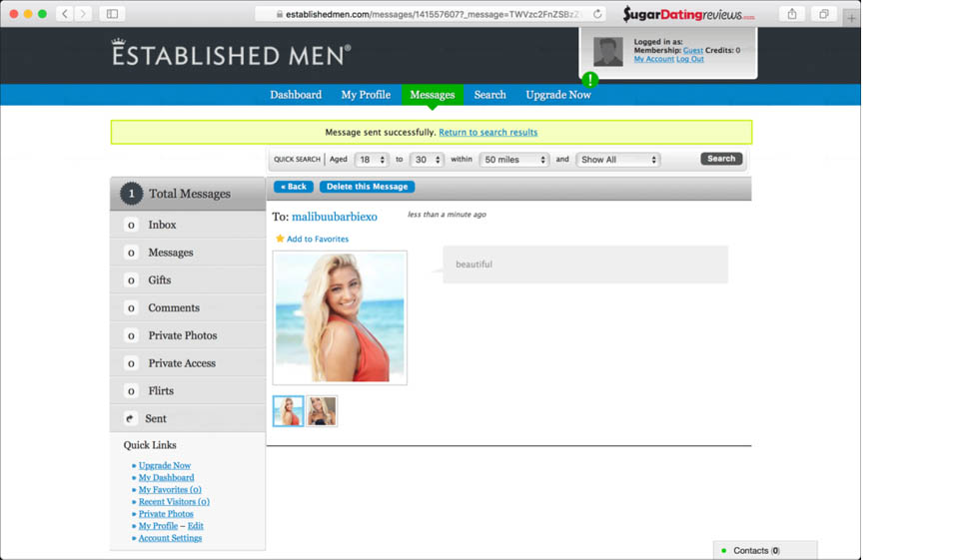Expand the 50 miles distance dropdown

pos(514,160)
